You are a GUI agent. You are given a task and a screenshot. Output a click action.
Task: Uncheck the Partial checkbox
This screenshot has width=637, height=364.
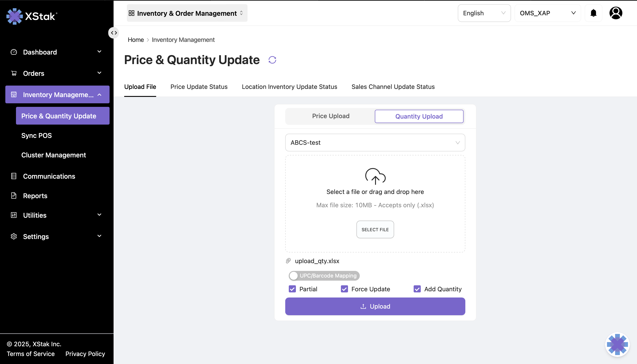click(x=292, y=289)
